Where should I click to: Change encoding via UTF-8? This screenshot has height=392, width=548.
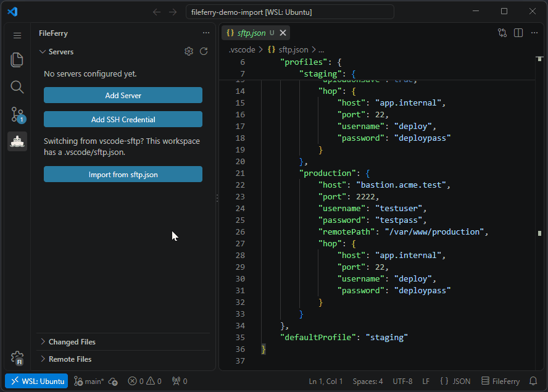(x=402, y=381)
